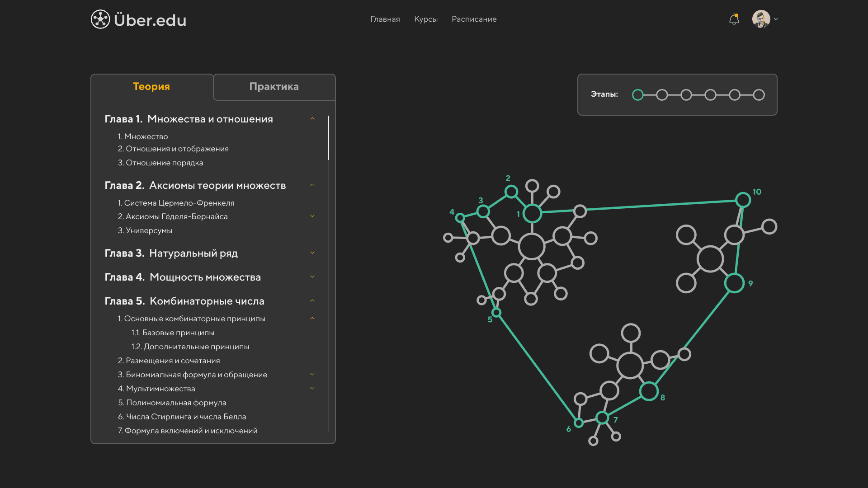Viewport: 868px width, 488px height.
Task: Expand Аксиомы Гёделя-Бернайса subsection chevron
Action: [312, 216]
